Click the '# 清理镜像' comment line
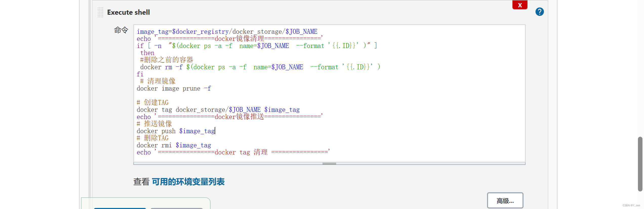The height and width of the screenshot is (209, 644). coord(158,81)
